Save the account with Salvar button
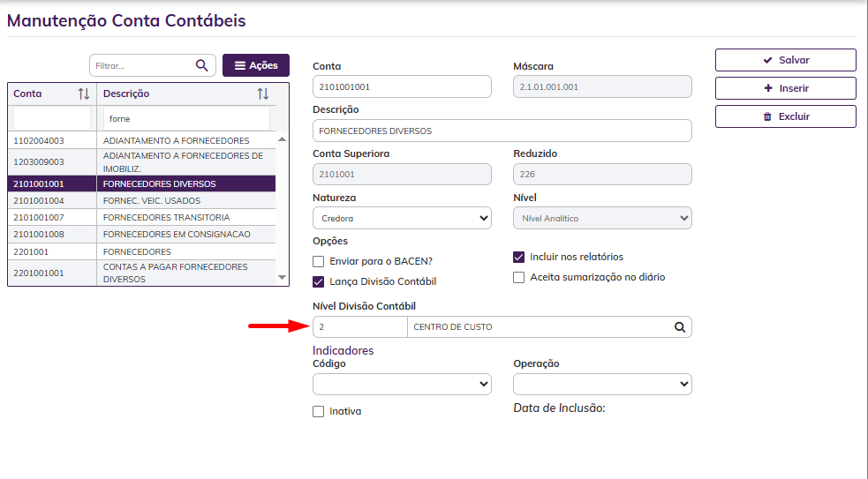868x479 pixels. click(785, 60)
